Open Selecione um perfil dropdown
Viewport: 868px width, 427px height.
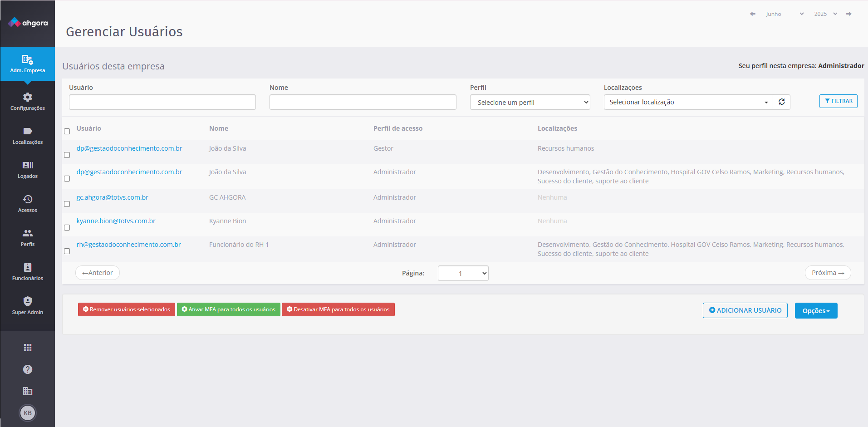coord(530,102)
